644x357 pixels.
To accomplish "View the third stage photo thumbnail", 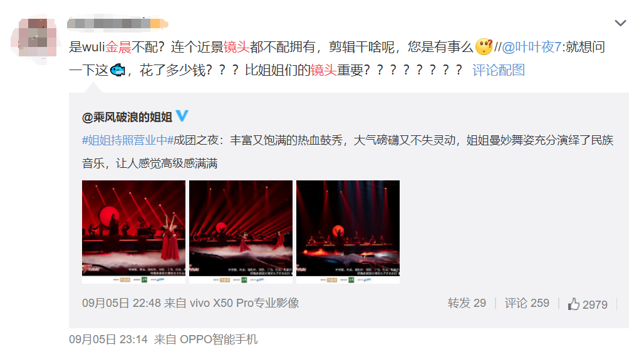I will [x=348, y=232].
